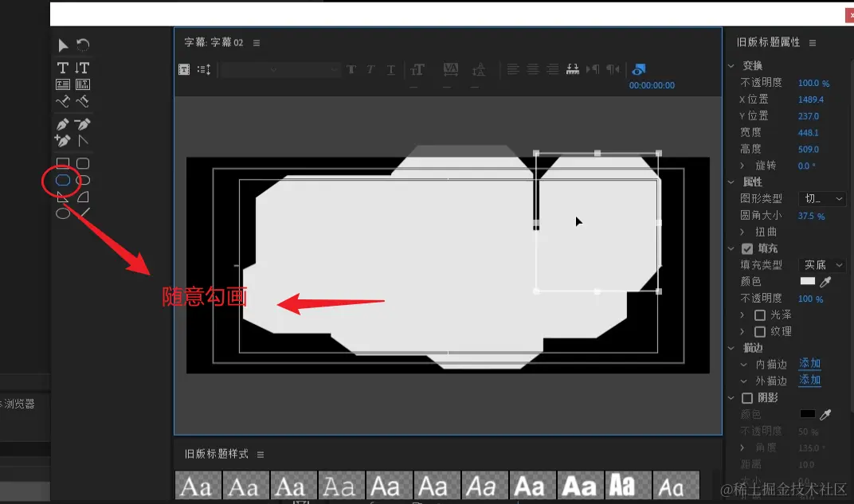
Task: Click the 不透明度 100.0 % value
Action: tap(813, 84)
